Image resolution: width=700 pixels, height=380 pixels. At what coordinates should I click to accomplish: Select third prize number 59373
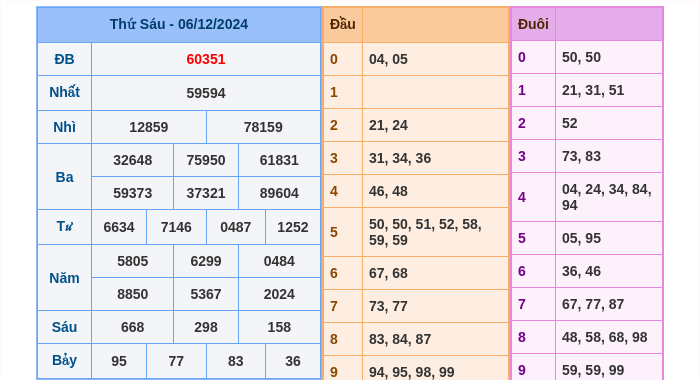pos(133,193)
